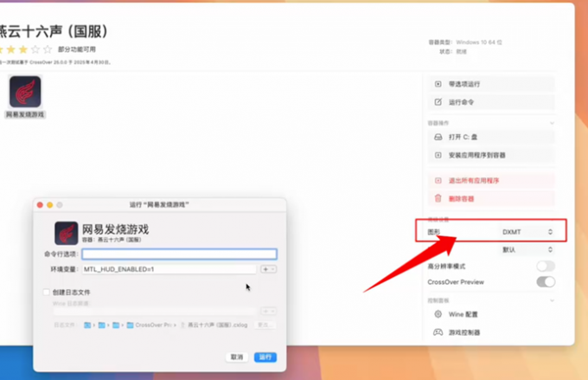Click the third gold rating star
Screen dimensions: 588x380
click(x=23, y=49)
